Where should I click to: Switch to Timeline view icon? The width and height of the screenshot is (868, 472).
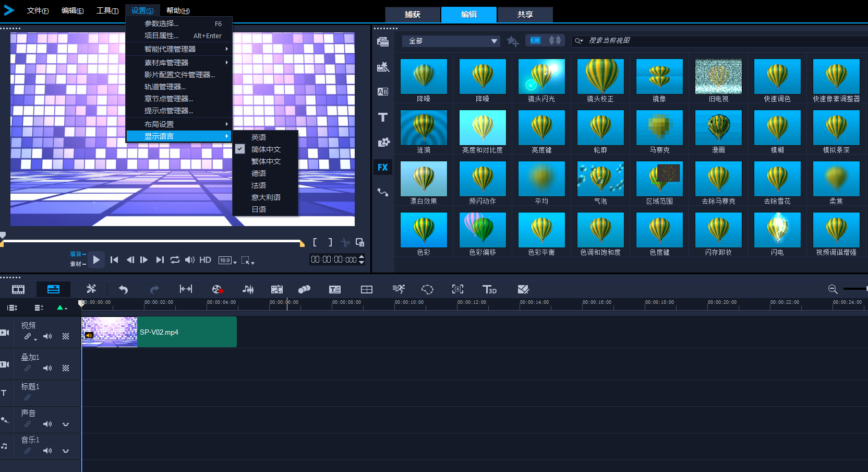[x=53, y=289]
